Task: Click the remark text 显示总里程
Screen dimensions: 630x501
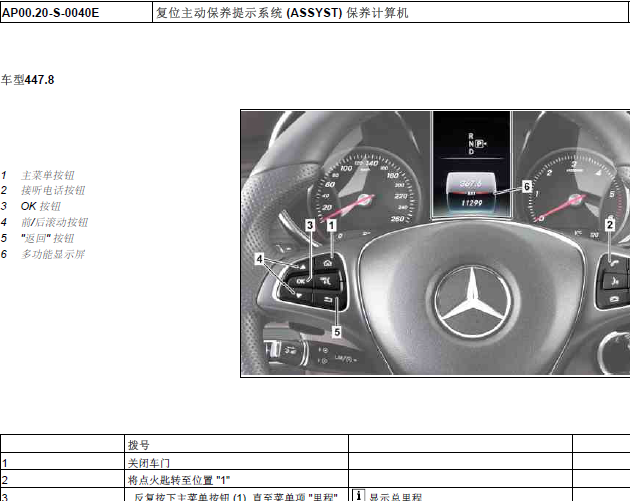Action: 395,497
